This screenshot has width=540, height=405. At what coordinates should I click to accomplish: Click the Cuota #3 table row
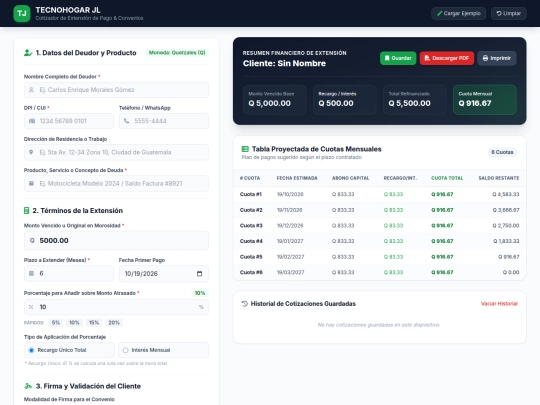(x=380, y=226)
